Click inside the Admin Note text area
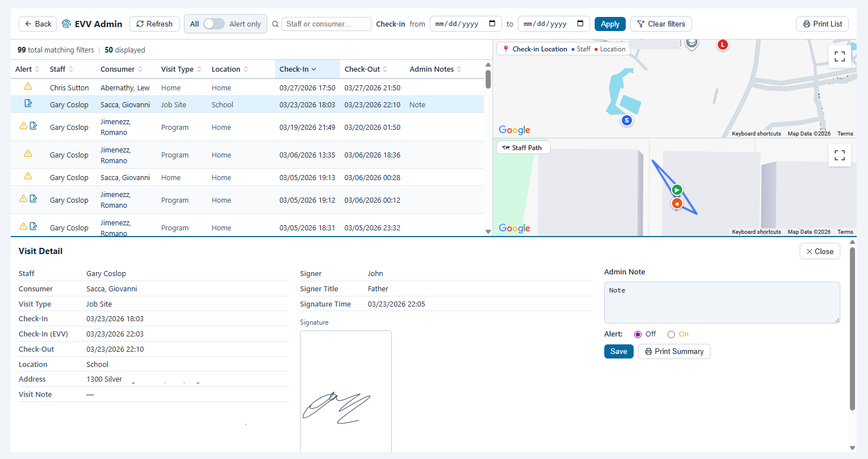The height and width of the screenshot is (459, 868). pos(722,303)
